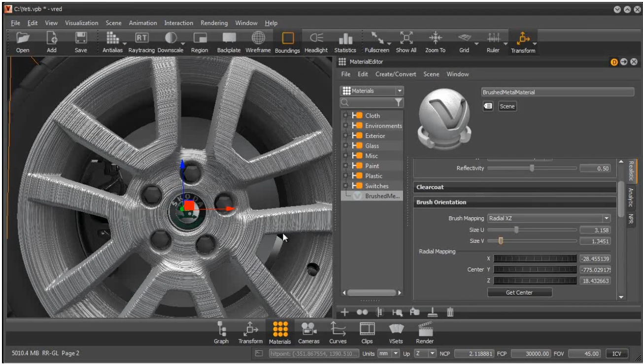Switch to the Analytic tab
The width and height of the screenshot is (643, 364).
pyautogui.click(x=631, y=197)
